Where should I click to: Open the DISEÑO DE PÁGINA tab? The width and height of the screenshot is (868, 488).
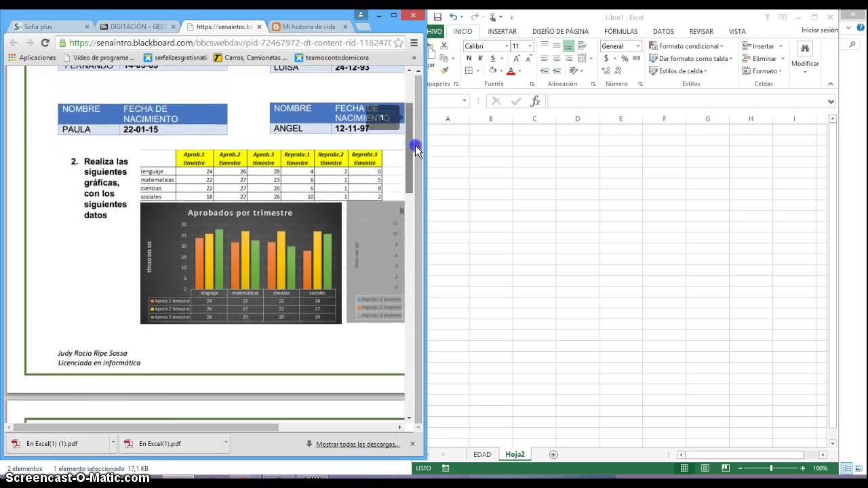tap(560, 31)
